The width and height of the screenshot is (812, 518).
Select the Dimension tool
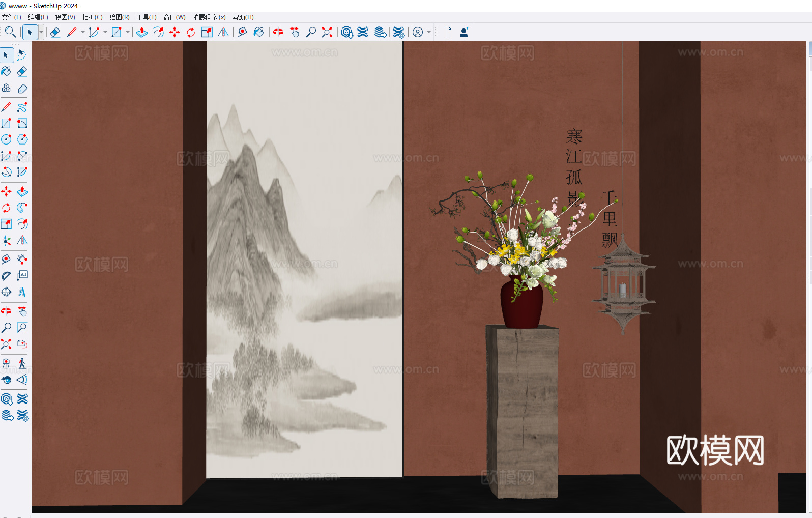click(22, 259)
